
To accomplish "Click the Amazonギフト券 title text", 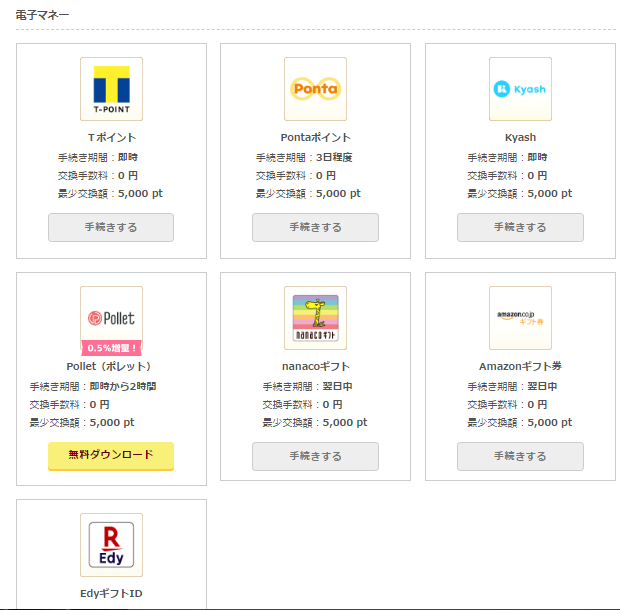I will click(x=520, y=366).
